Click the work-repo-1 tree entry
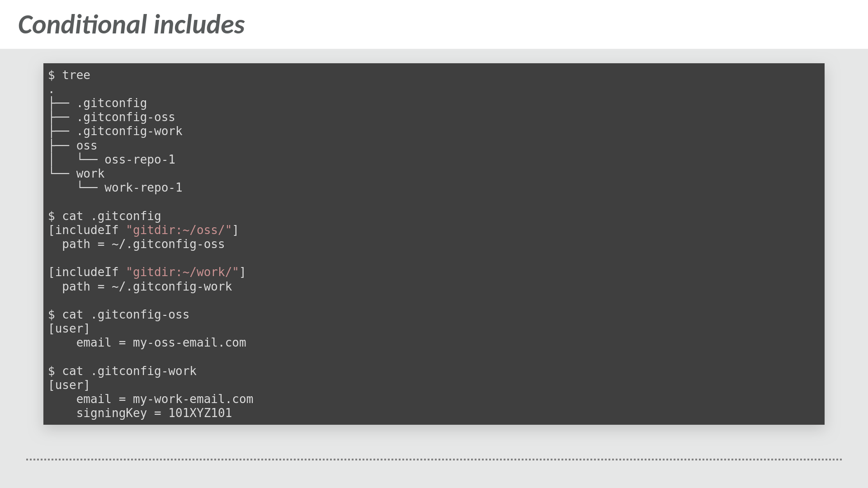 143,188
